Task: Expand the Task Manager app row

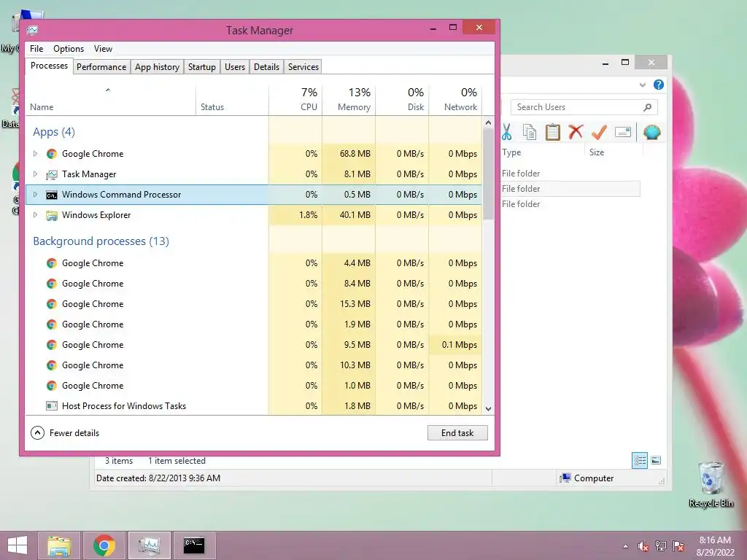Action: 35,174
